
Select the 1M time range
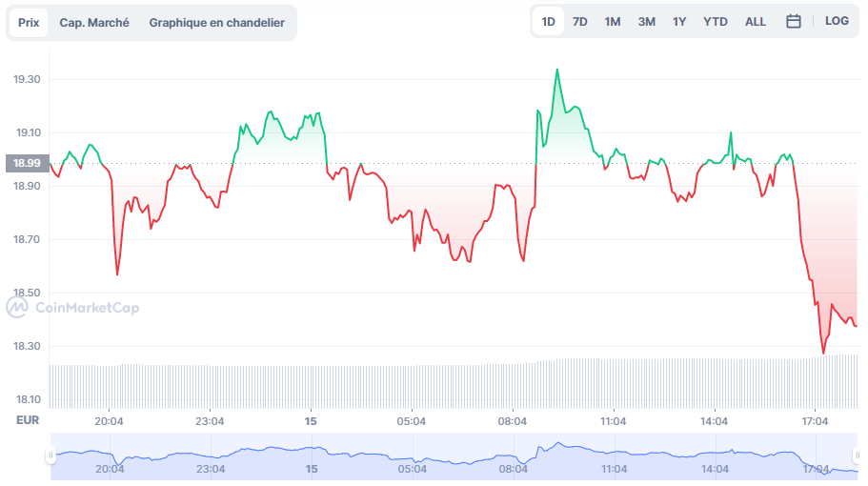tap(613, 22)
